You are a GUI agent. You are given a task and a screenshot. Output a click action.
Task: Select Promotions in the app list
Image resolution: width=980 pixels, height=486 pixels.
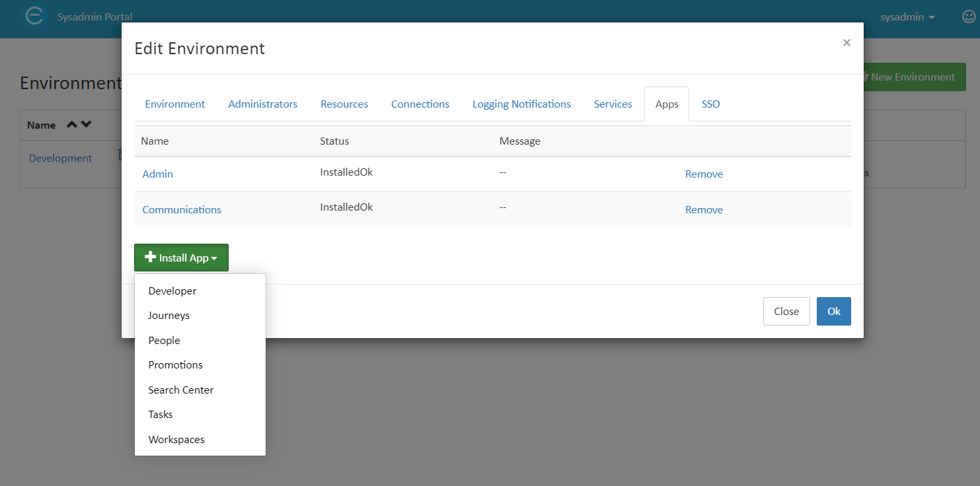tap(200, 365)
